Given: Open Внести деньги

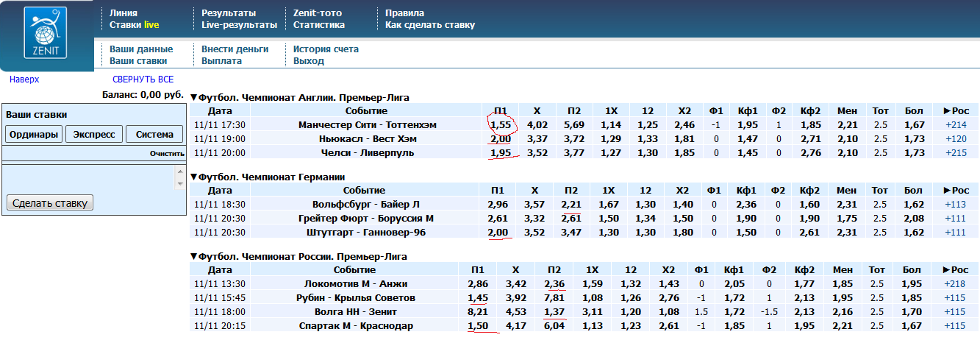Looking at the screenshot, I should coord(235,49).
